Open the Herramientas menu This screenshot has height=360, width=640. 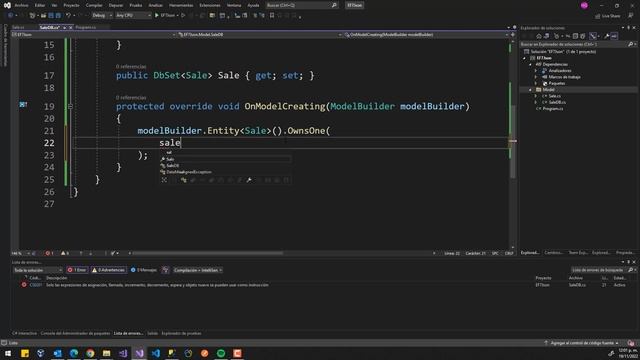coord(181,5)
